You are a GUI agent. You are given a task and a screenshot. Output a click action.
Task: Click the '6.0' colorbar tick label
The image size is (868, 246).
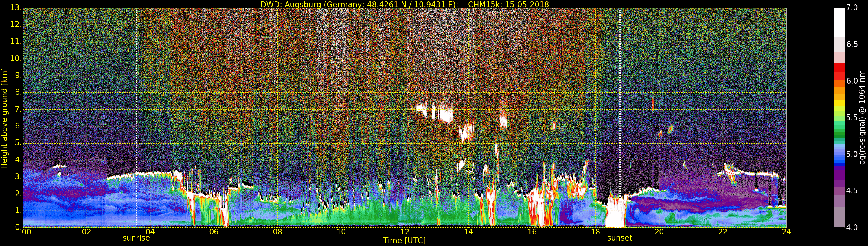click(852, 81)
